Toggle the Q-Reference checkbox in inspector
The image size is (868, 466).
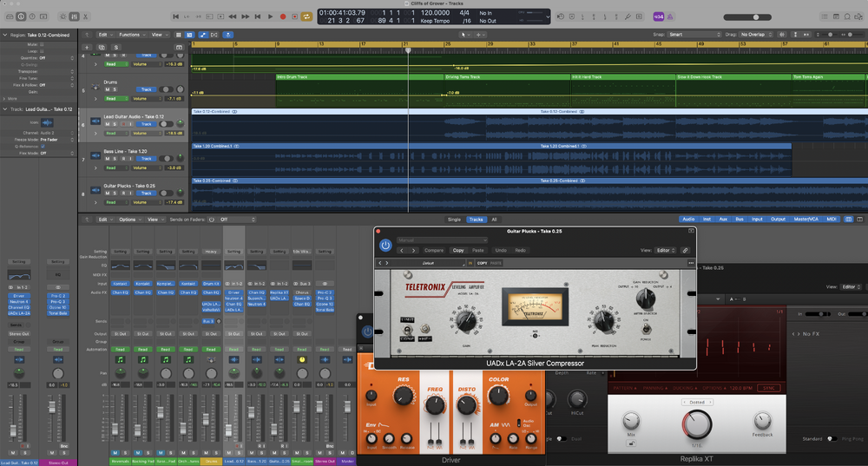(43, 147)
